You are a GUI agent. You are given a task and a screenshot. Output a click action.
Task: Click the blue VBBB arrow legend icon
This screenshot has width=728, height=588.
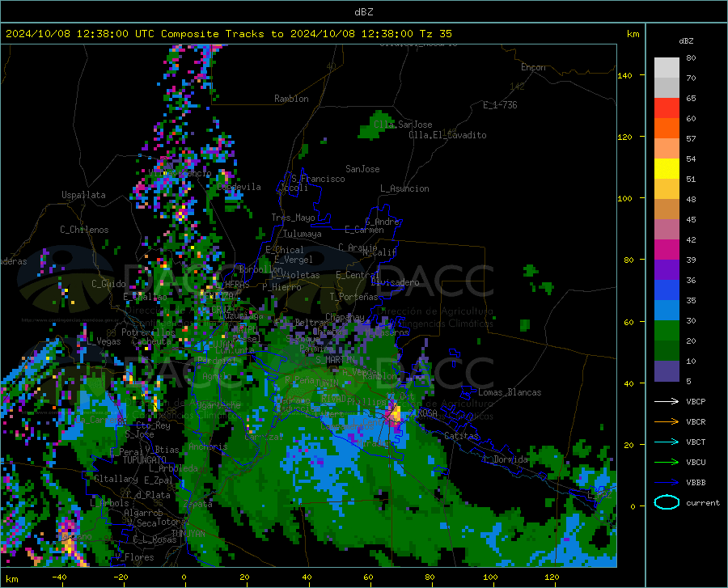(667, 483)
